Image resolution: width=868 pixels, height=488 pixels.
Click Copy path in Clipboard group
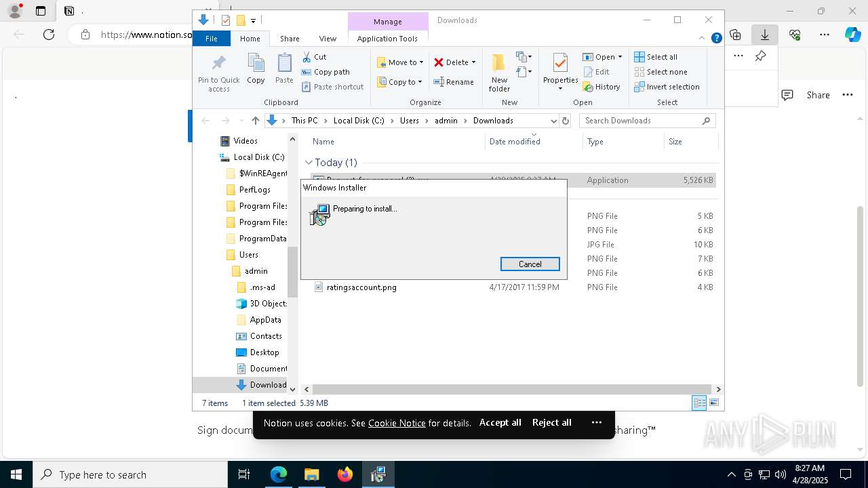[x=325, y=72]
